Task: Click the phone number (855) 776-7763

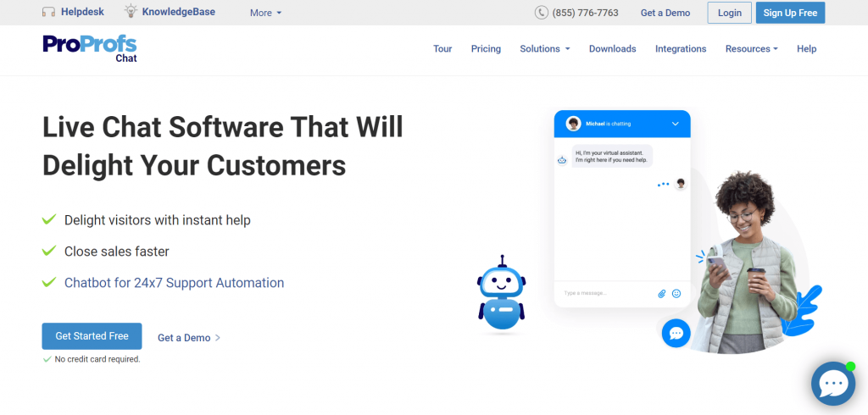Action: point(585,13)
